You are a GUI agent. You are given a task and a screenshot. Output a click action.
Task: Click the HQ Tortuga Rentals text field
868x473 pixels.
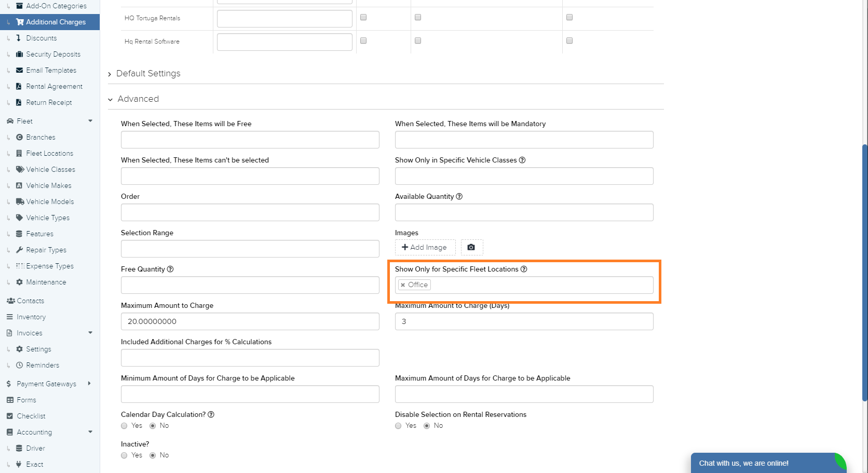pos(284,19)
